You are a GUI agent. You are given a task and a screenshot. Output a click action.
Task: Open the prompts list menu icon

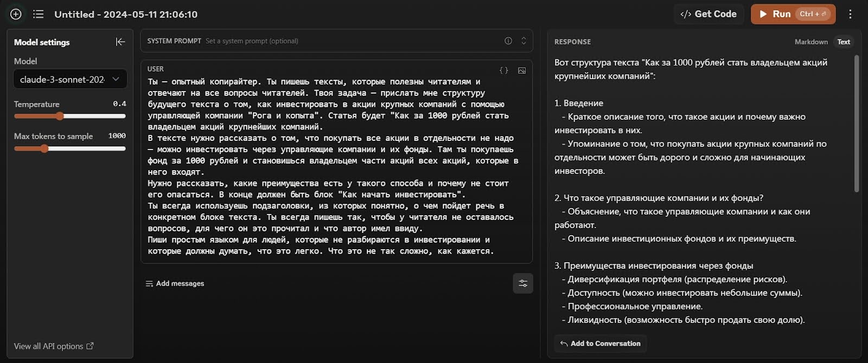[x=39, y=14]
